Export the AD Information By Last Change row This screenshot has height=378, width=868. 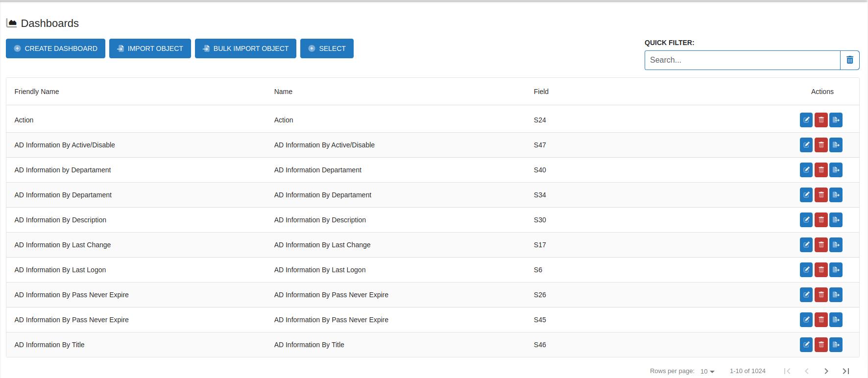click(836, 245)
